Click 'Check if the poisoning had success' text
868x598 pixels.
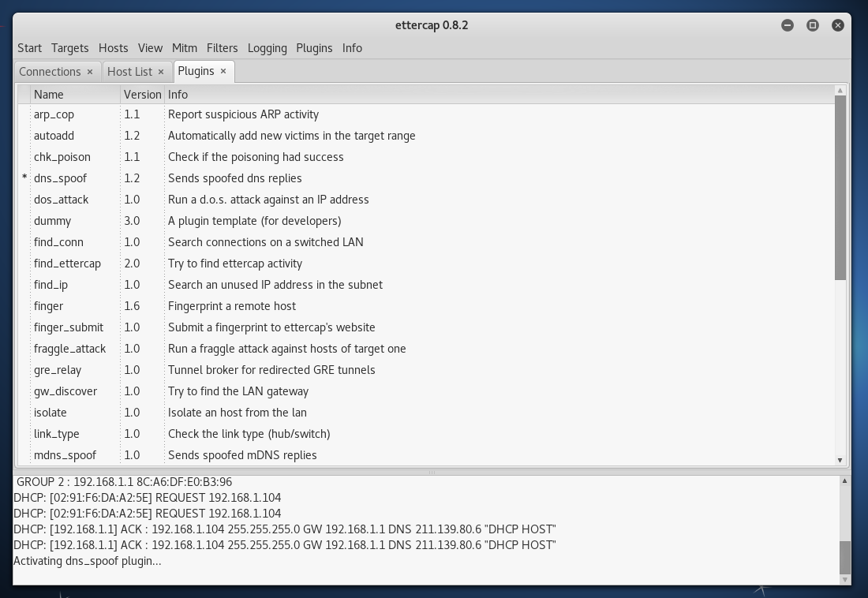(256, 157)
